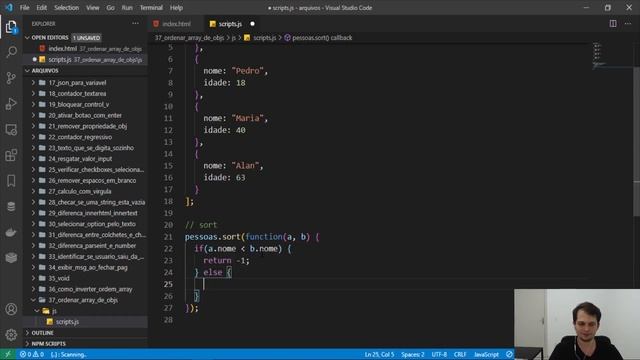Open Database icon in activity bar
This screenshot has width=640, height=360.
point(11,207)
